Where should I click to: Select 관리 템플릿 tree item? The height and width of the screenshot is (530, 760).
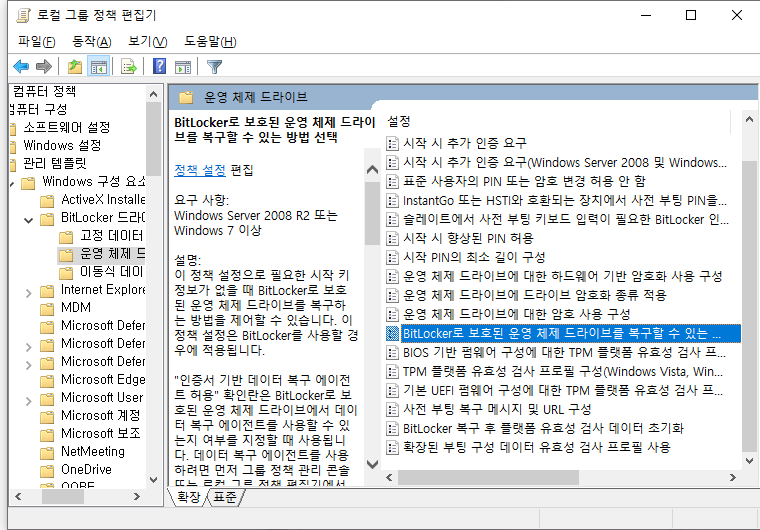(54, 163)
